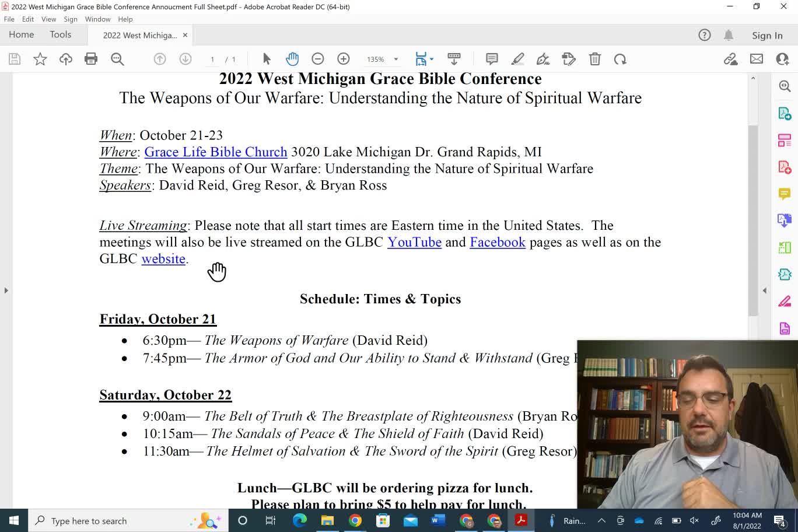Image resolution: width=798 pixels, height=532 pixels.
Task: Click the taskbar search box
Action: [128, 520]
